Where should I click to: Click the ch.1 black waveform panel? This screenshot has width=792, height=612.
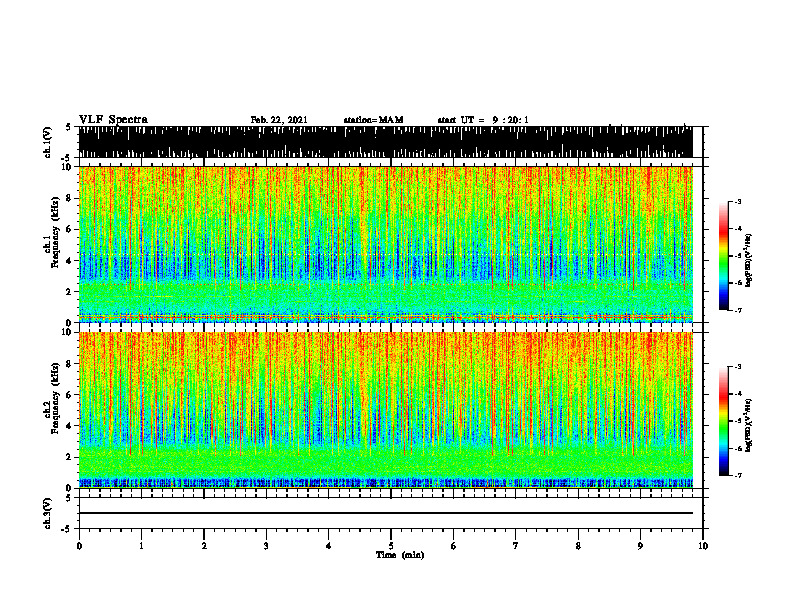pyautogui.click(x=385, y=142)
